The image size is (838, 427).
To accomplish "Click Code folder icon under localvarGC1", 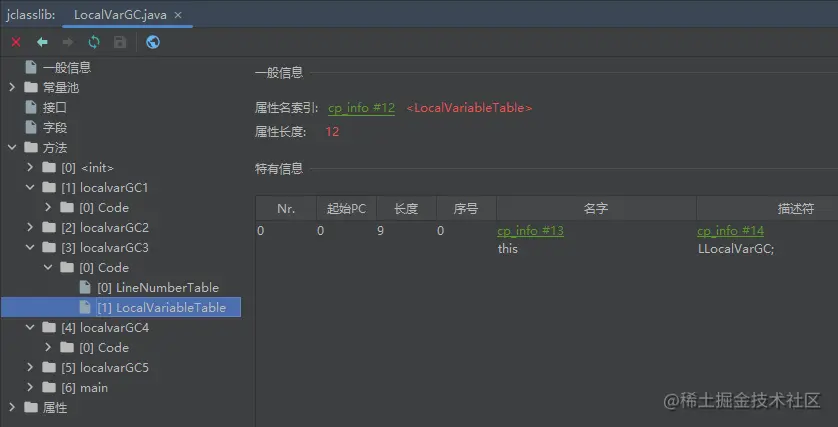I will tap(67, 207).
